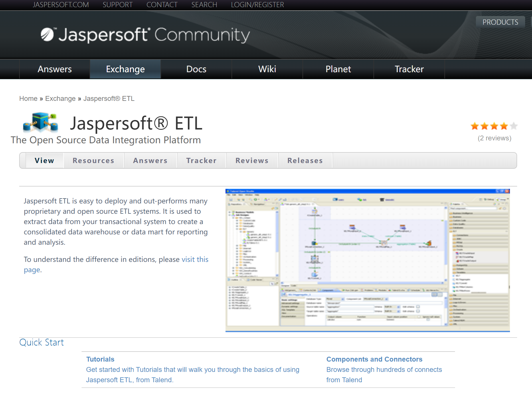This screenshot has width=532, height=408.
Task: Open the Tutorials link
Action: [x=100, y=359]
